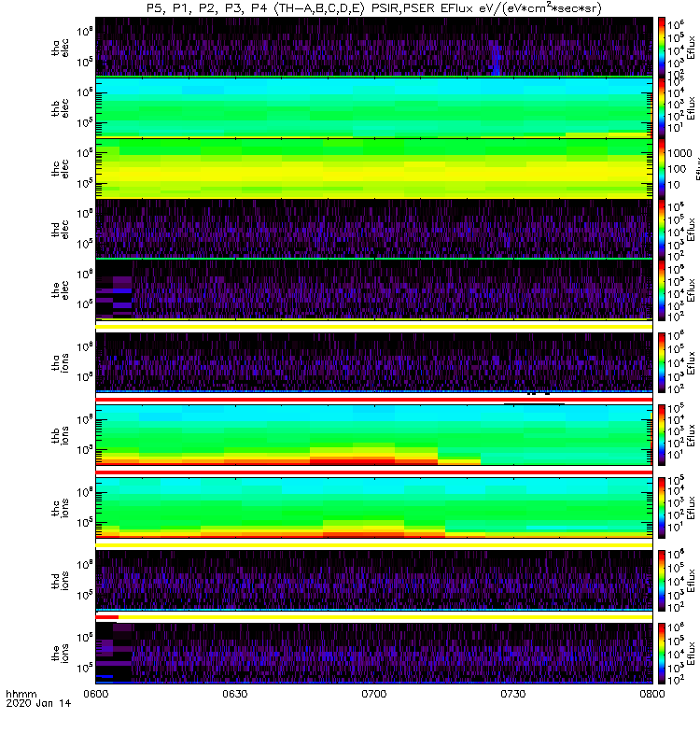
Task: Click the color bar of the thb elec panel
Action: (662, 108)
